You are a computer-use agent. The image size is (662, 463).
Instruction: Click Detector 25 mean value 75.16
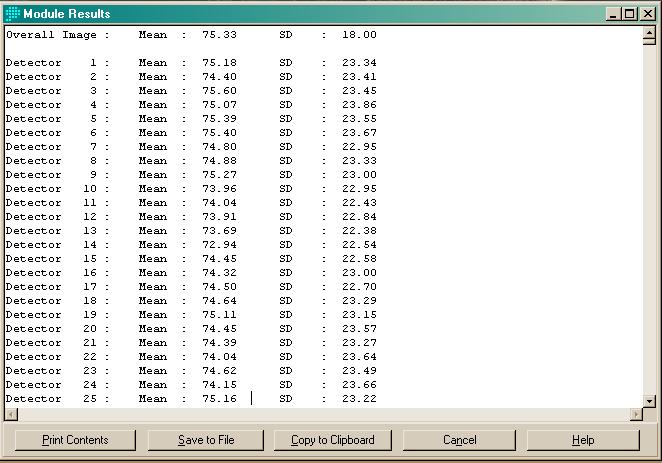click(x=219, y=398)
